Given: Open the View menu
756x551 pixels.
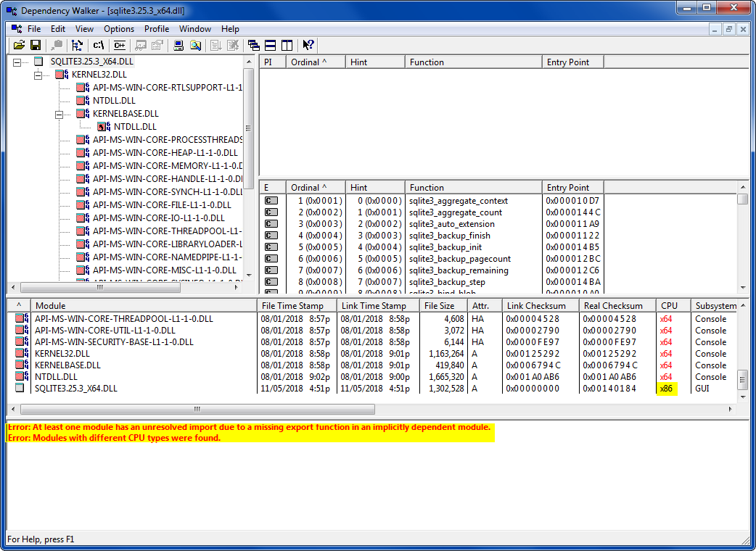Looking at the screenshot, I should 84,29.
